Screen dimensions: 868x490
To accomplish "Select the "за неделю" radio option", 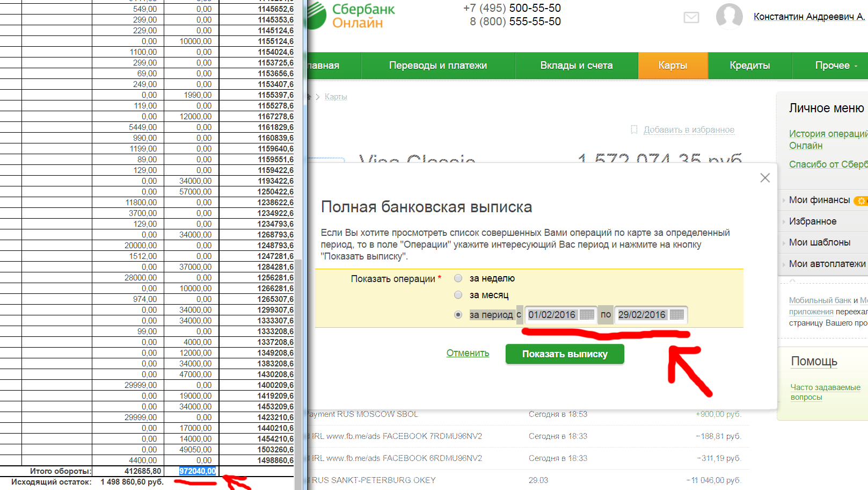I will click(x=458, y=278).
